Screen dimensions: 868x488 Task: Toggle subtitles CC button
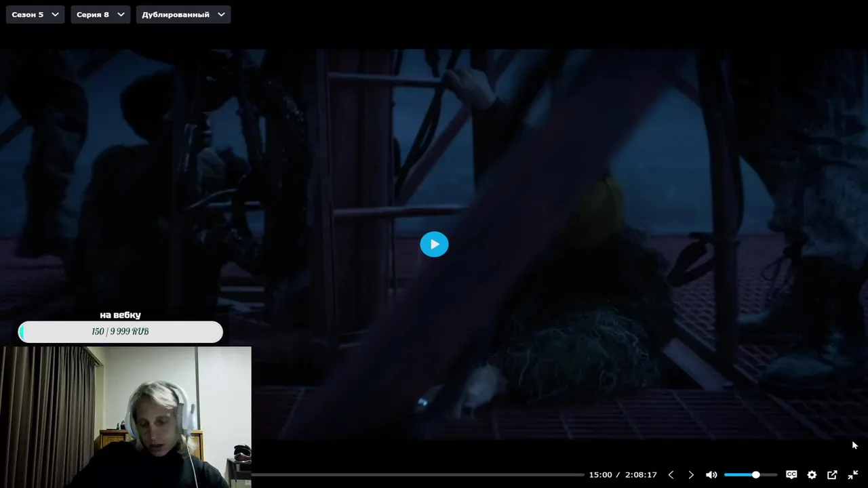[791, 475]
